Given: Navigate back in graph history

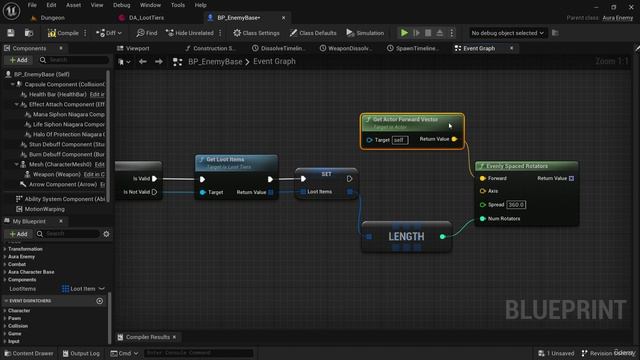Looking at the screenshot, I should [x=142, y=62].
